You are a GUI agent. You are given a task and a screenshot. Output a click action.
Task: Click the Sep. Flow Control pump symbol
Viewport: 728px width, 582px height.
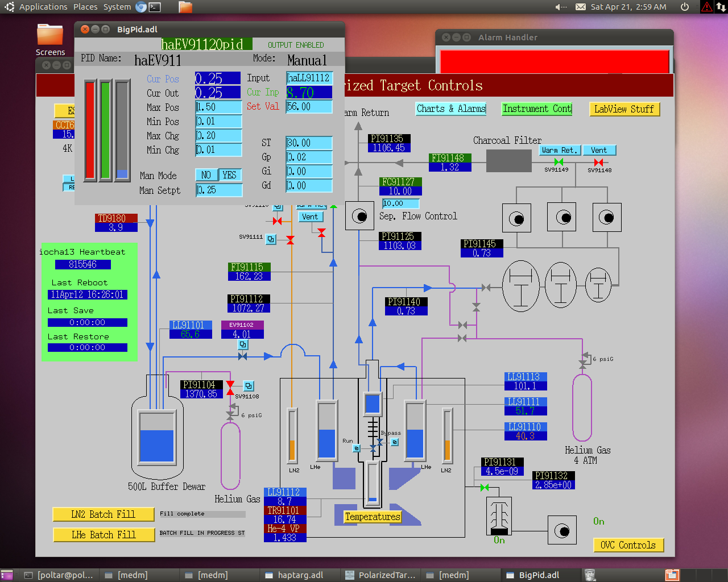click(x=359, y=216)
